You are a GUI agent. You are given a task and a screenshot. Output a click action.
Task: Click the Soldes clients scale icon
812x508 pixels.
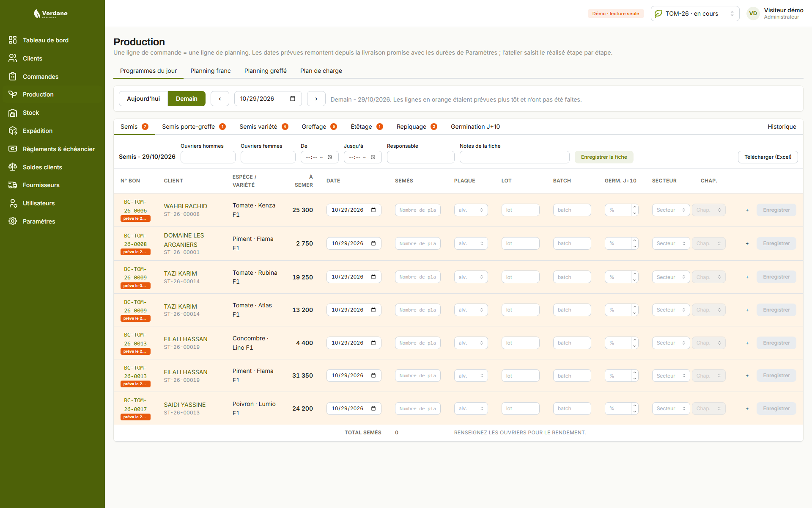13,167
